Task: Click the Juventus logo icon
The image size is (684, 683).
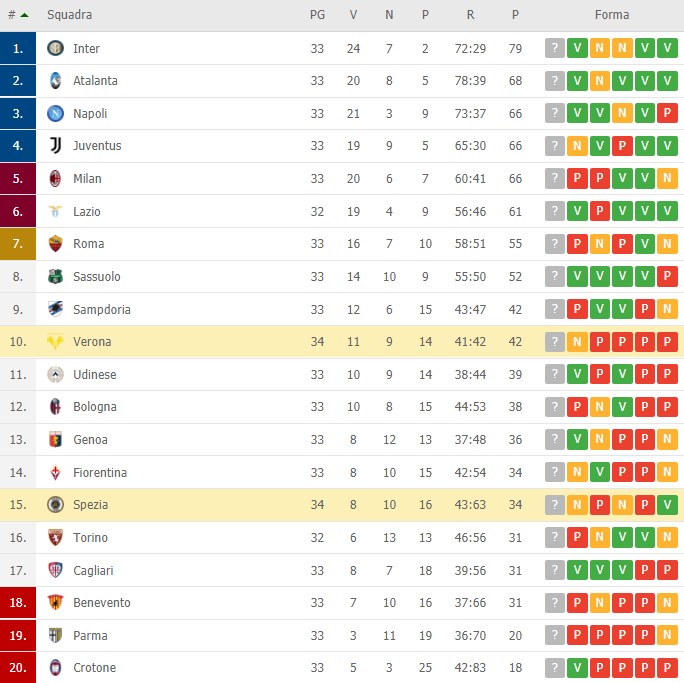Action: (x=55, y=146)
